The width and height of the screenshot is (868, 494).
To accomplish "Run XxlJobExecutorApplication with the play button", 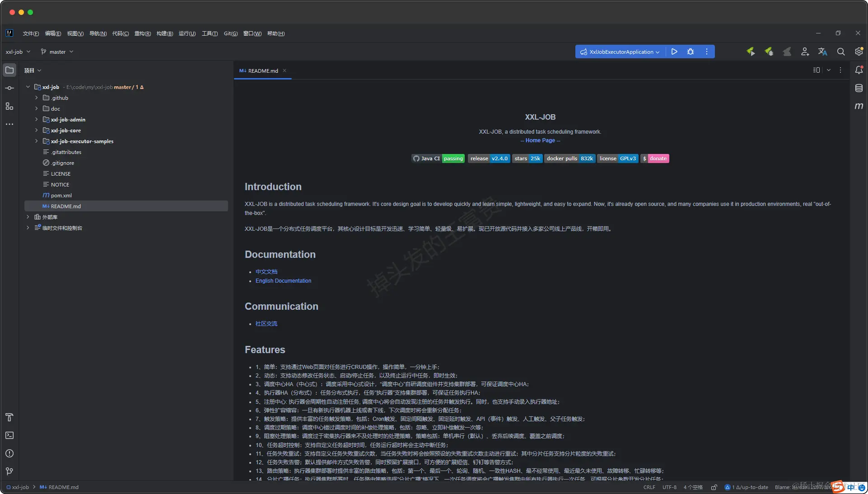I will coord(674,51).
